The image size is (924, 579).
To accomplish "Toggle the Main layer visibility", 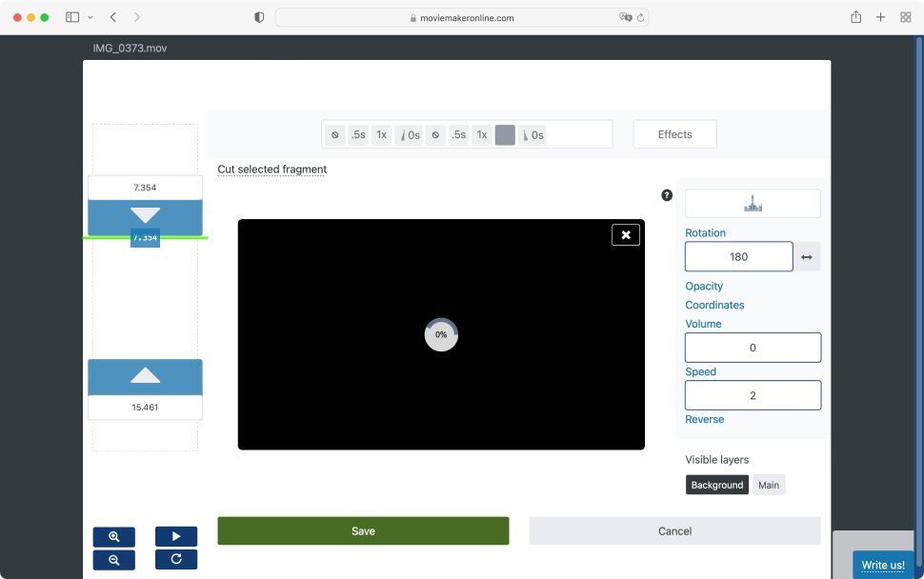I will 768,485.
